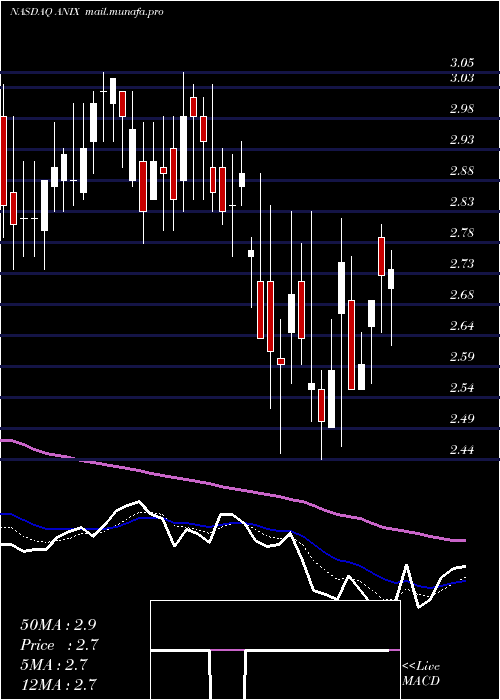Image resolution: width=500 pixels, height=700 pixels.
Task: Click the 2.78 price axis label
Action: [x=462, y=233]
